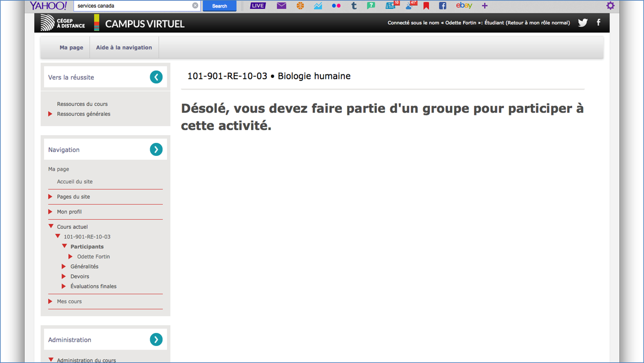
Task: Click the Twitter bird icon
Action: click(583, 23)
